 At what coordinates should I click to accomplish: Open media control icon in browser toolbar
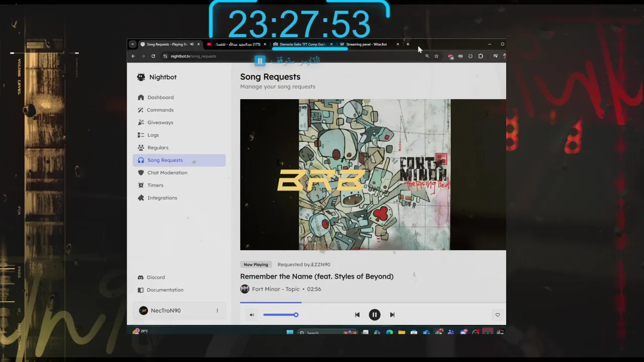tap(496, 56)
